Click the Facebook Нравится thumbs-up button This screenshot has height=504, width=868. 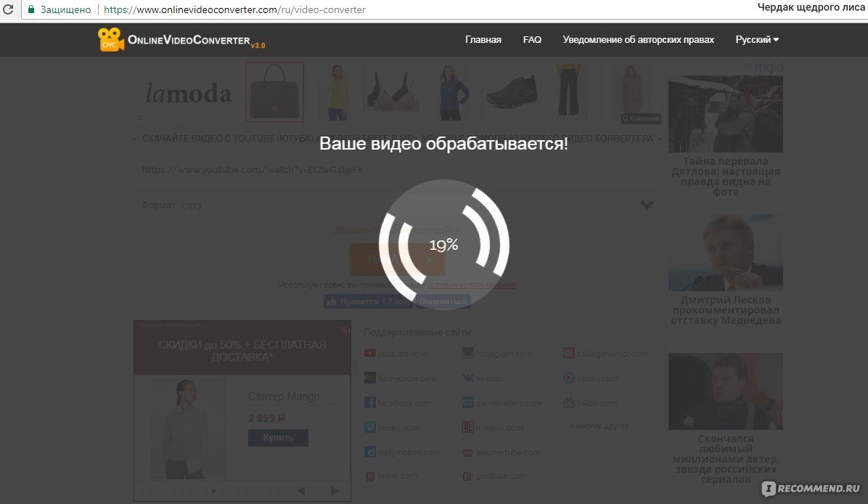tap(367, 301)
